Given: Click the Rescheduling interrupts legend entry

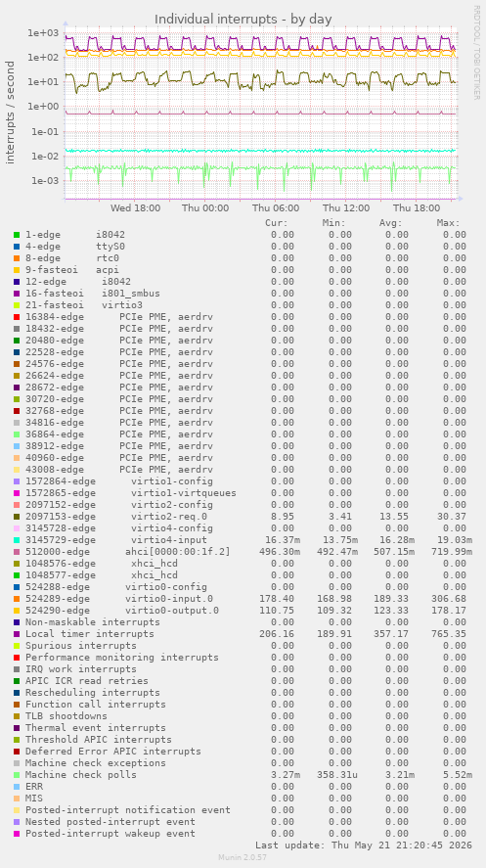Looking at the screenshot, I should point(92,693).
